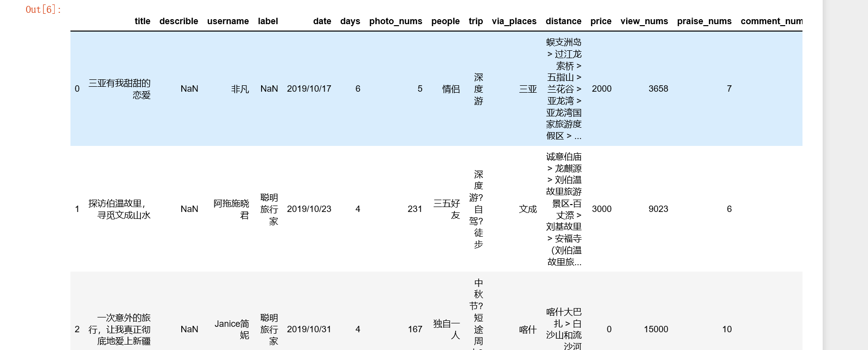Click row index 2
The image size is (868, 350).
[x=77, y=329]
